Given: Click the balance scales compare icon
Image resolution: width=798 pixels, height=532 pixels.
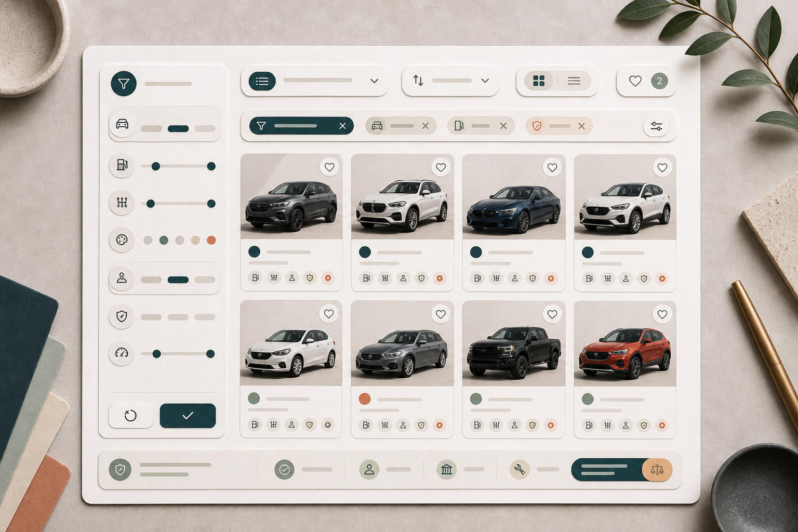Looking at the screenshot, I should (x=657, y=470).
